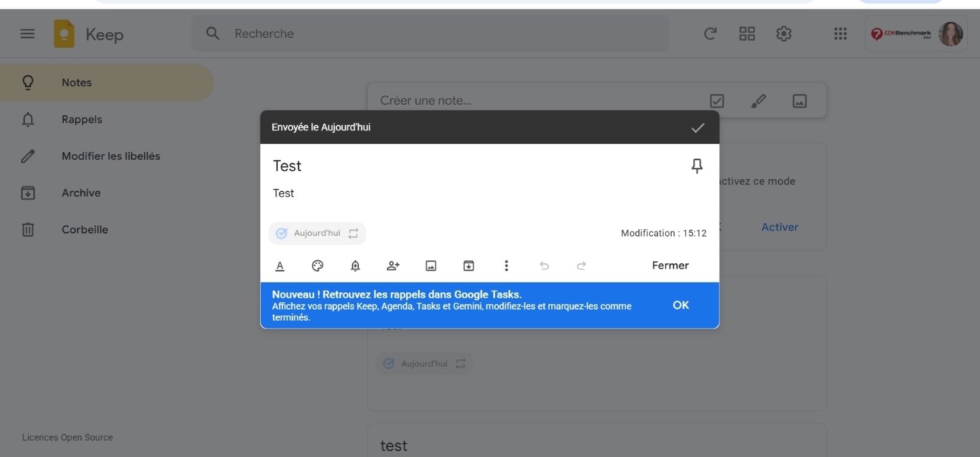Viewport: 980px width, 457px height.
Task: Mark the reminder as done checkmark
Action: (x=698, y=127)
